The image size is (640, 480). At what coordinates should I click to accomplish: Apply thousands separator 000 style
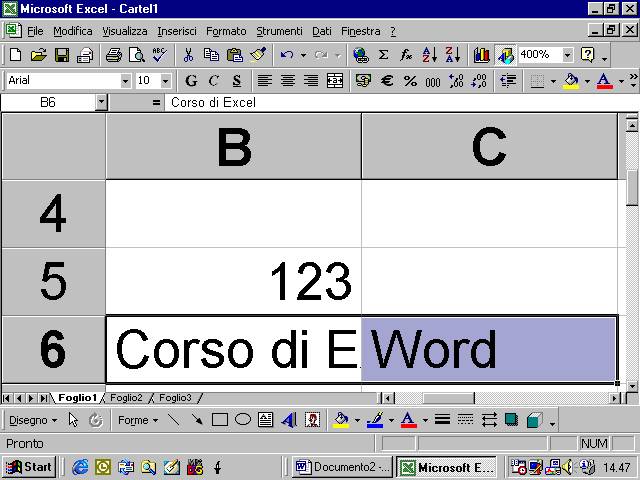tap(433, 80)
